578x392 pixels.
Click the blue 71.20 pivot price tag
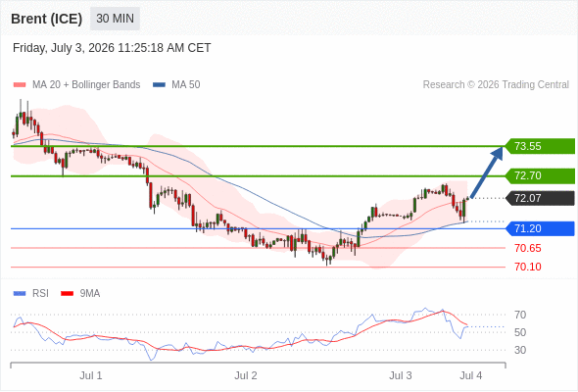point(540,228)
